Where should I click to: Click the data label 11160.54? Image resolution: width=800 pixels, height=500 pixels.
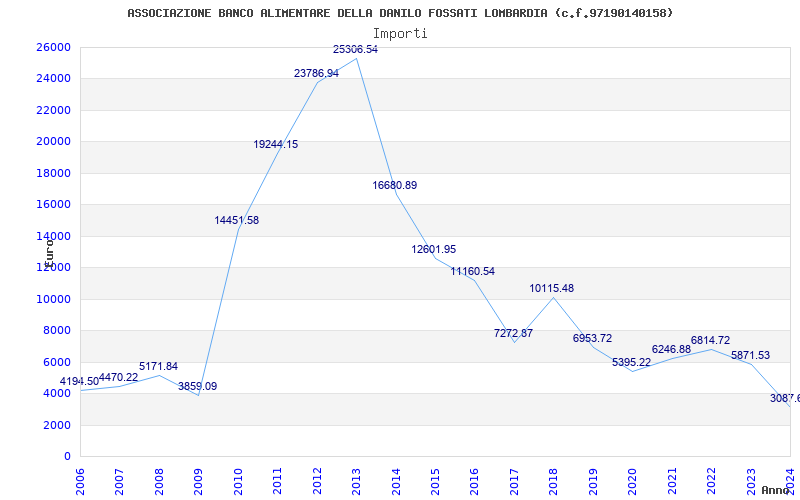tap(472, 271)
